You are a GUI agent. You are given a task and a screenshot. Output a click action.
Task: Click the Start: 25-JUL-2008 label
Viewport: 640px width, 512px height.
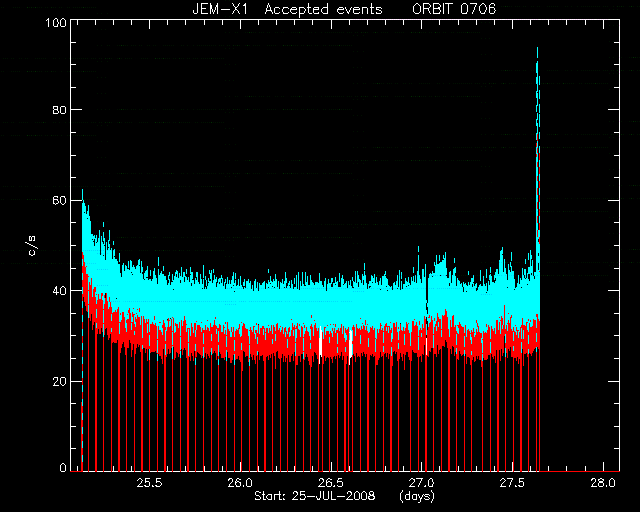click(x=314, y=496)
